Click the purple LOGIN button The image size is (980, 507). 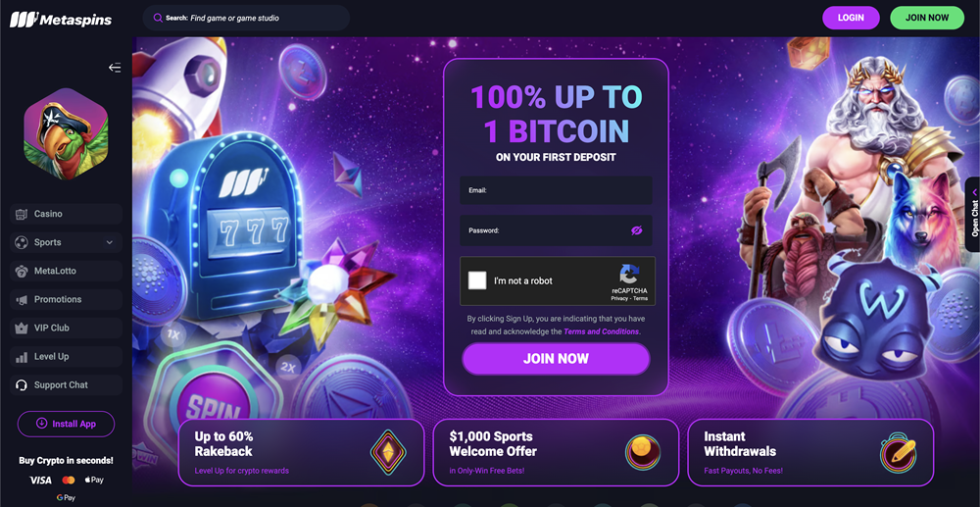click(x=851, y=18)
